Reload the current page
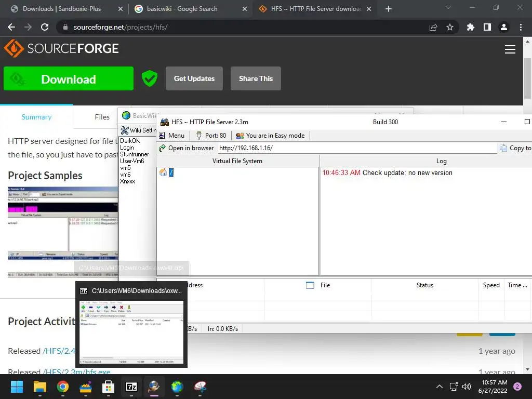532x399 pixels. point(45,27)
